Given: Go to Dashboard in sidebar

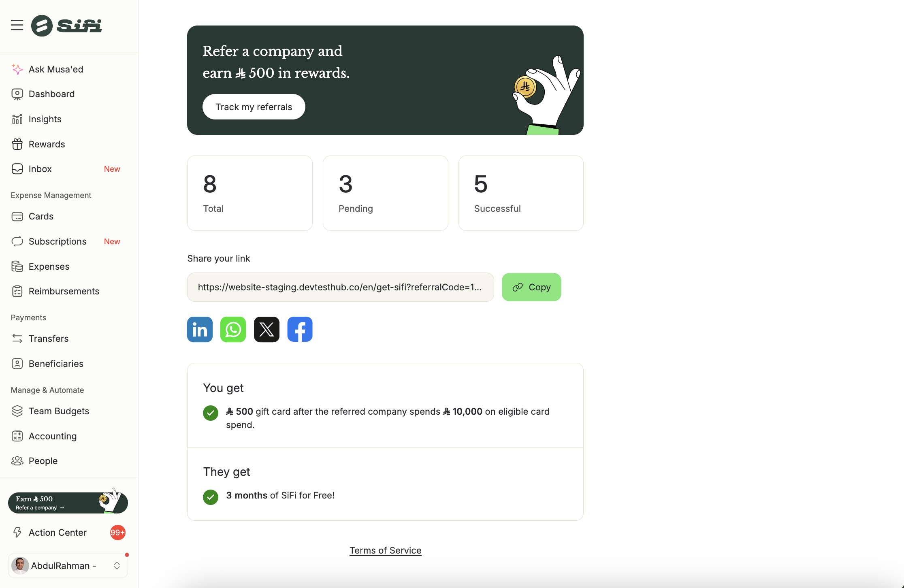Looking at the screenshot, I should 51,94.
